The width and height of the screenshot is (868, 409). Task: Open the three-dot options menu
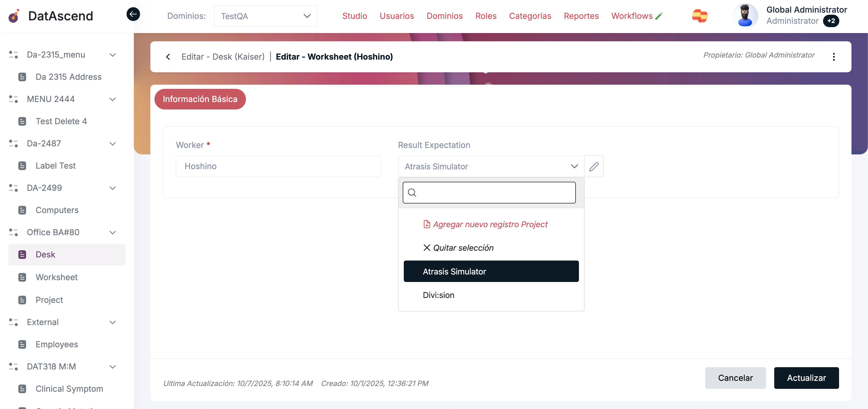834,57
